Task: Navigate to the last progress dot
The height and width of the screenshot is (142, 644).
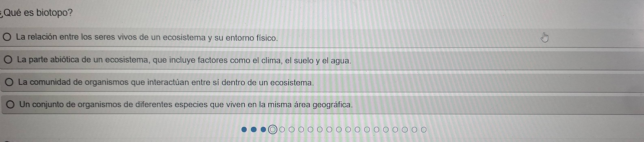Action: pyautogui.click(x=424, y=129)
